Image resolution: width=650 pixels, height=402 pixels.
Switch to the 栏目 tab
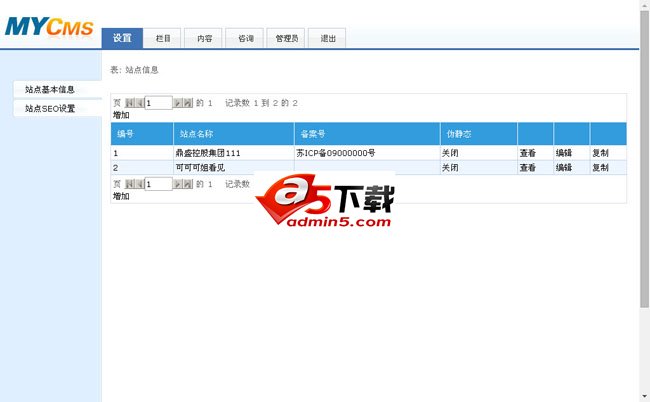163,39
